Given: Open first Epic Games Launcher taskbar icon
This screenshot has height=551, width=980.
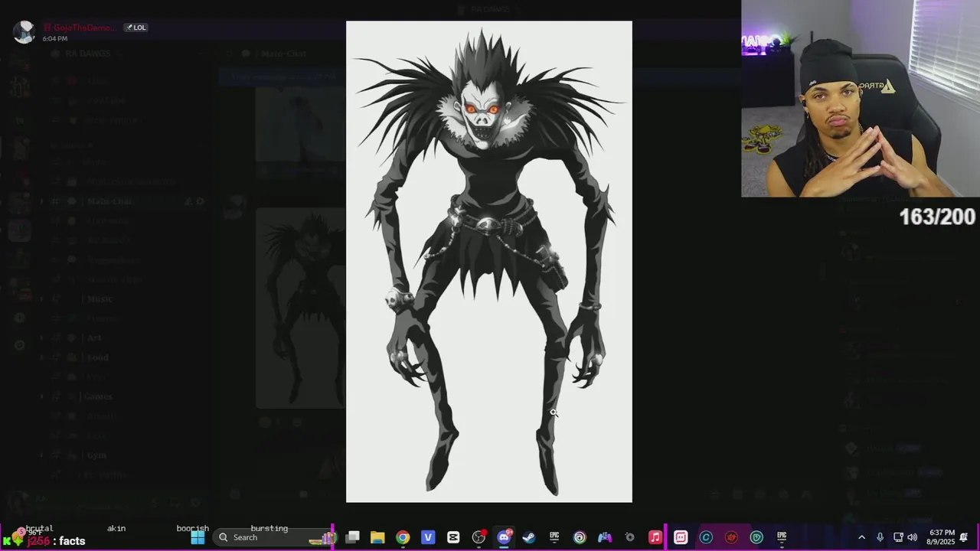Looking at the screenshot, I should point(554,537).
